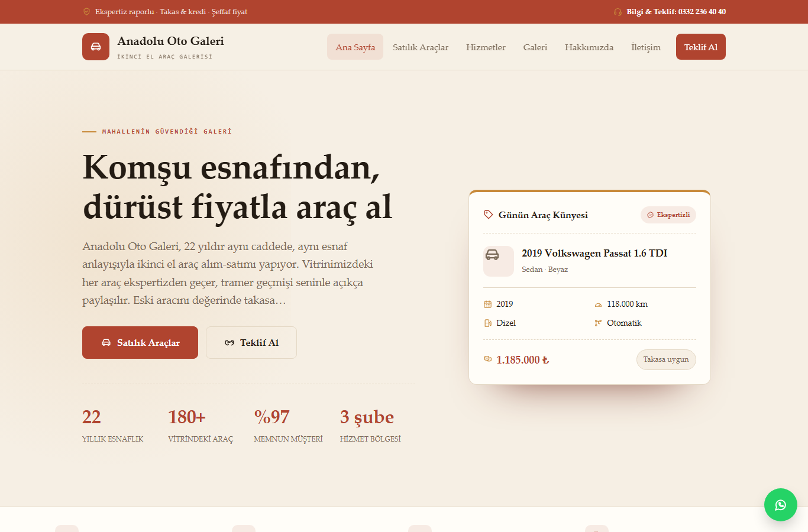Click the red Satılık Araçlar hero button
Image resolution: width=808 pixels, height=532 pixels.
click(x=140, y=342)
